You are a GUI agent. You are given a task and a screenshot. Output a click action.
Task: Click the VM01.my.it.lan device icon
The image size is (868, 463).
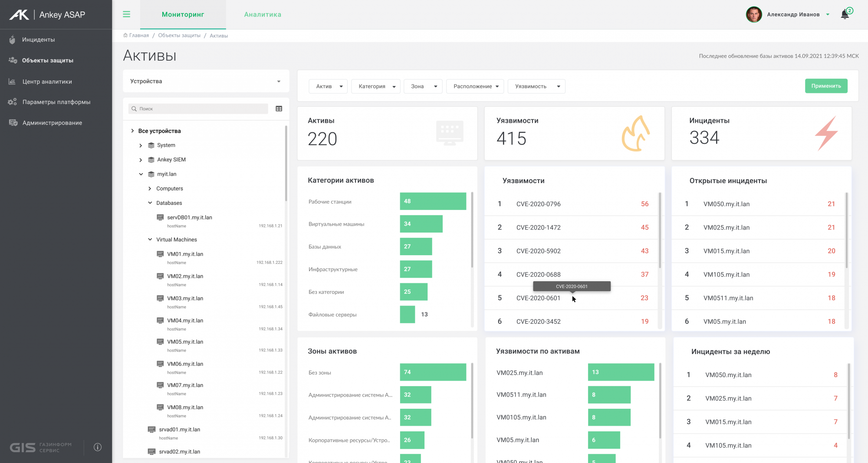[160, 254]
